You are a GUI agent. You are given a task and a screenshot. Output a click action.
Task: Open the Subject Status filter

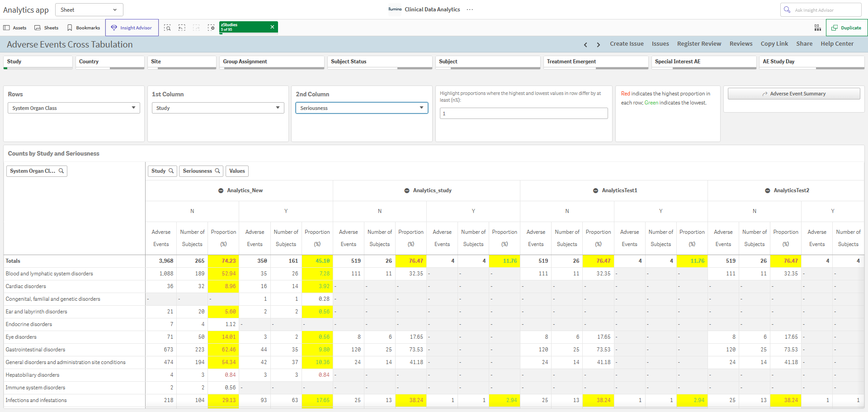pos(380,62)
